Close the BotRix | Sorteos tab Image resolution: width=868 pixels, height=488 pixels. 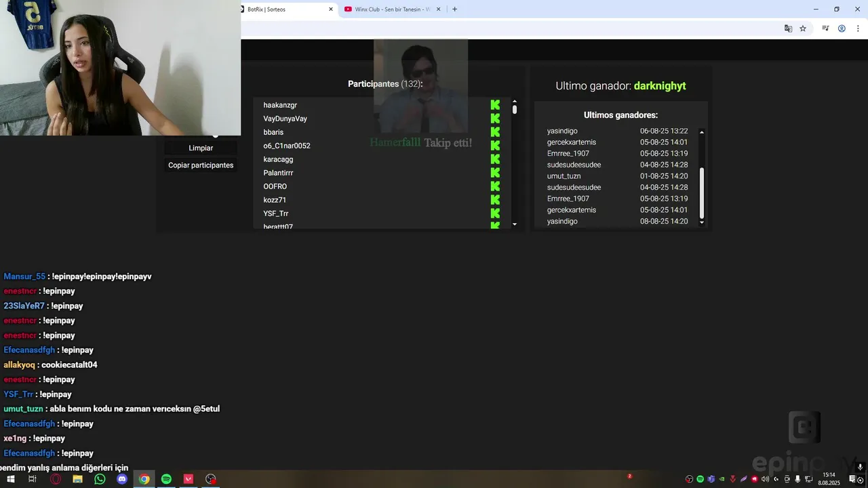pos(331,9)
